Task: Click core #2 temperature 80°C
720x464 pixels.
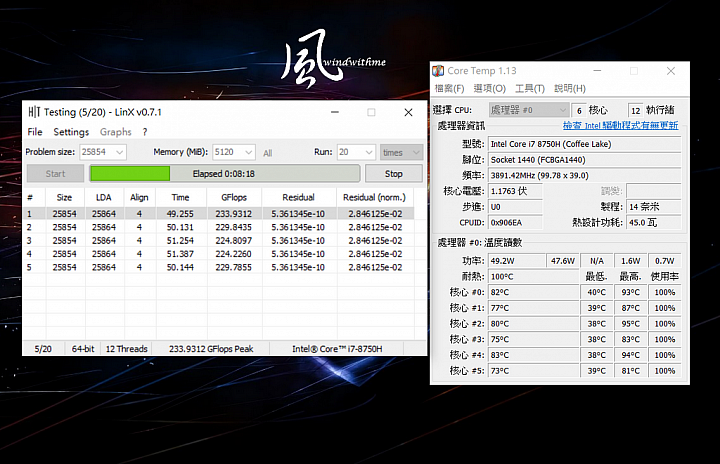Action: click(x=533, y=323)
